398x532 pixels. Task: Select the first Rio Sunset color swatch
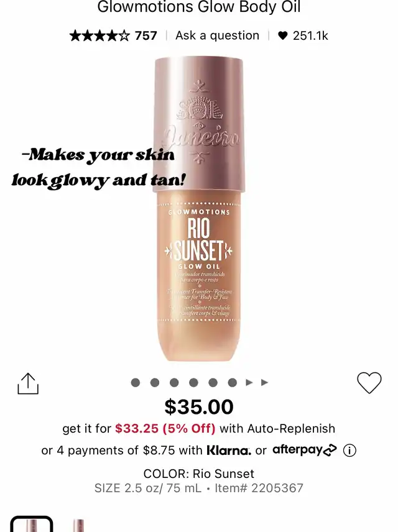click(x=32, y=524)
